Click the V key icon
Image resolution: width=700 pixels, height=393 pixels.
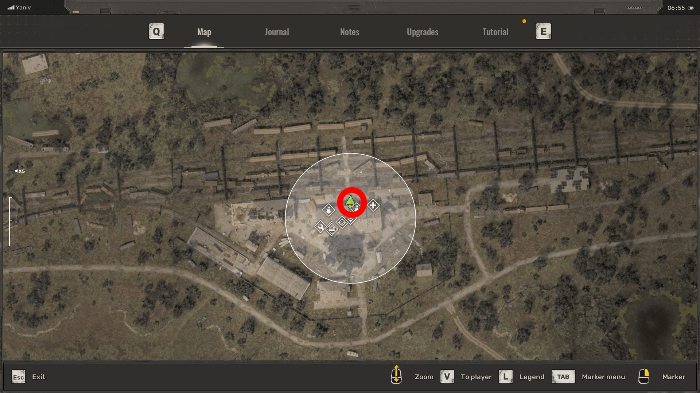click(x=447, y=376)
